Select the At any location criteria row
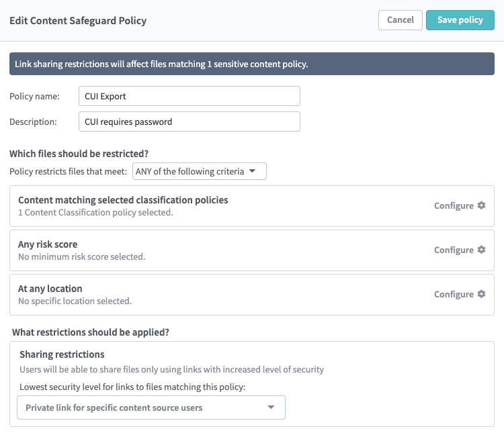This screenshot has height=439, width=504. pyautogui.click(x=202, y=295)
